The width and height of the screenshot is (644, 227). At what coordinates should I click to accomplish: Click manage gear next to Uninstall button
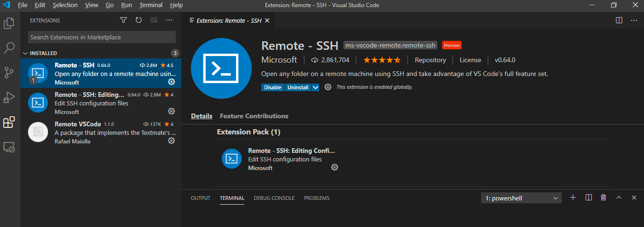point(328,87)
